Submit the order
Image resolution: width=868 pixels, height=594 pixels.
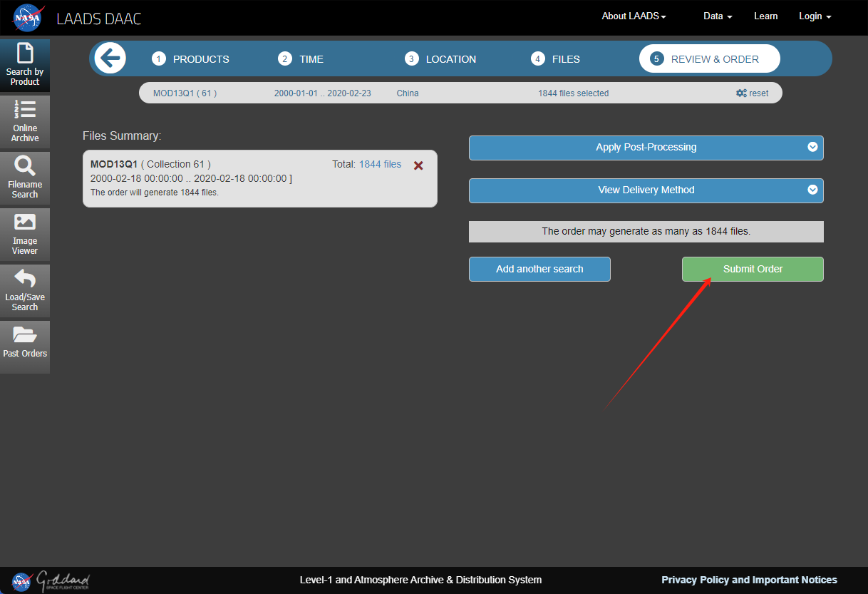click(x=753, y=269)
